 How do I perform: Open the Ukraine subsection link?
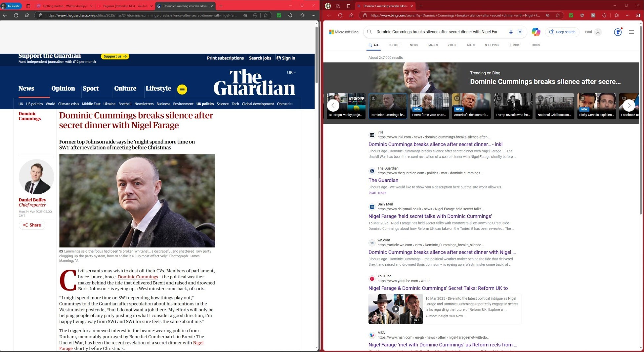(109, 104)
